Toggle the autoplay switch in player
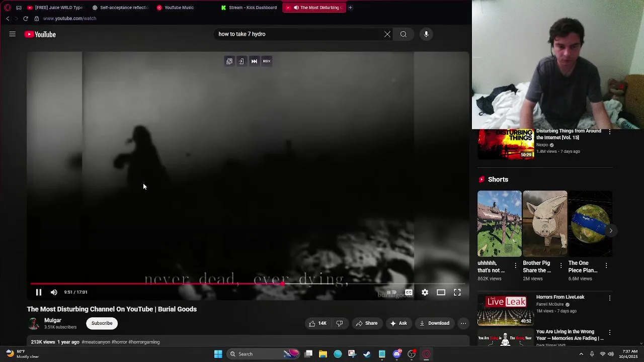Image resolution: width=644 pixels, height=362 pixels. click(x=391, y=292)
